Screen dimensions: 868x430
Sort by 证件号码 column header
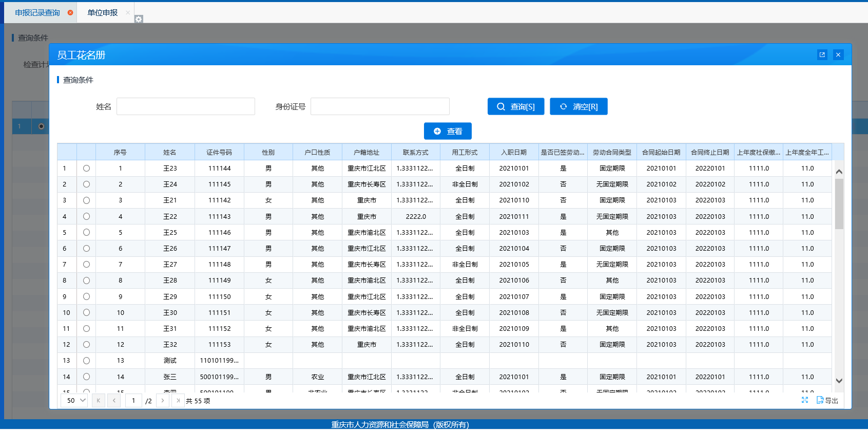(x=219, y=153)
